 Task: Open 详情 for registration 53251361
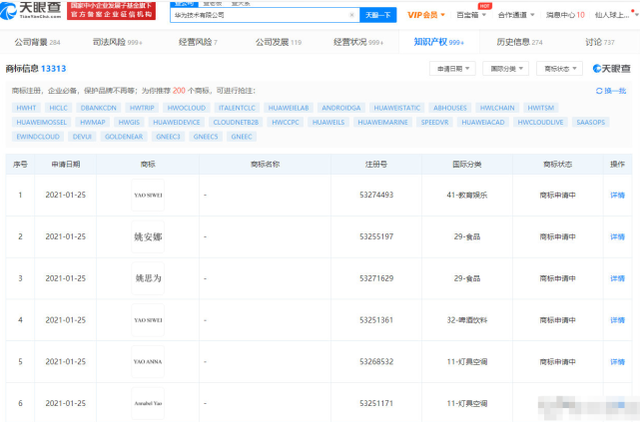[618, 320]
